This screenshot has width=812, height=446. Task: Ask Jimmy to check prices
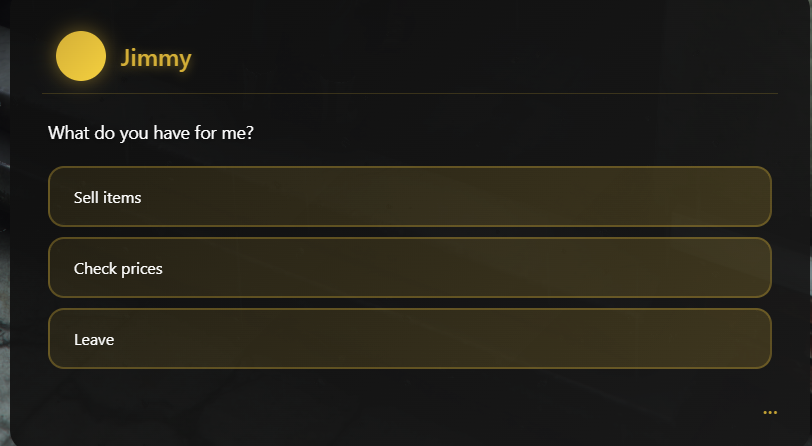click(x=409, y=268)
